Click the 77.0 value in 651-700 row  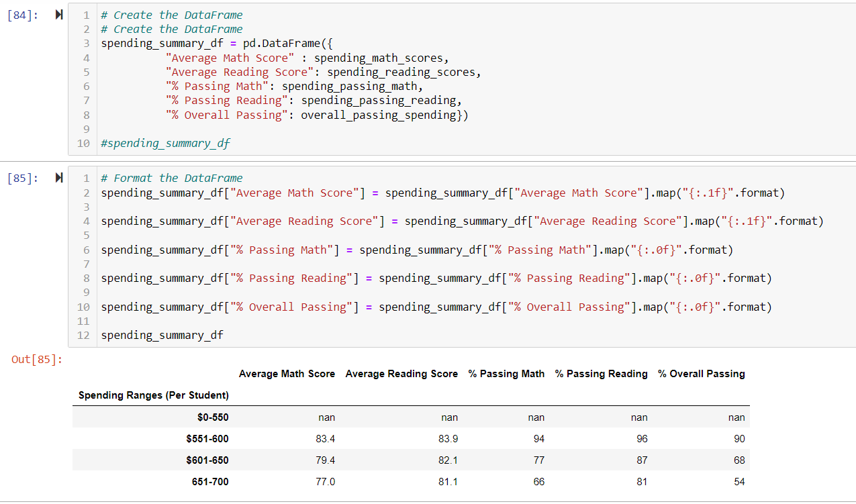(x=325, y=482)
